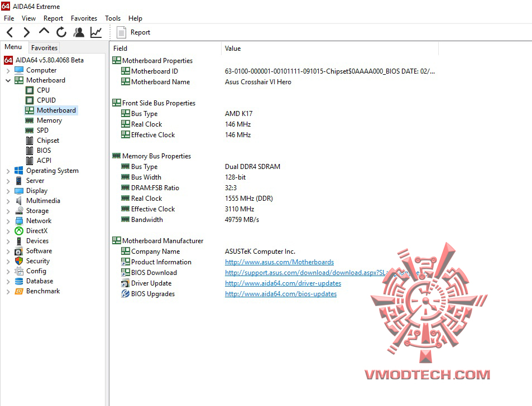Click the Server tower icon
Image resolution: width=532 pixels, height=406 pixels.
tap(19, 181)
